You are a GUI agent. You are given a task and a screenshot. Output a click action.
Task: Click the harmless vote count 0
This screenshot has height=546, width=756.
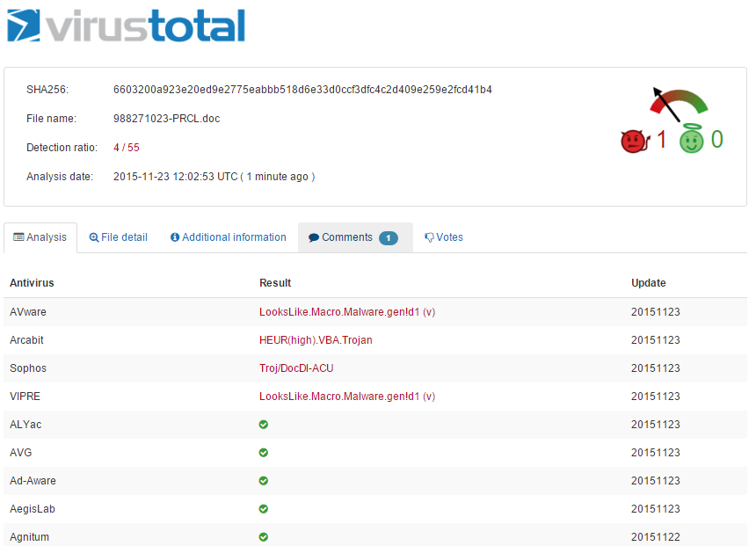pos(717,140)
